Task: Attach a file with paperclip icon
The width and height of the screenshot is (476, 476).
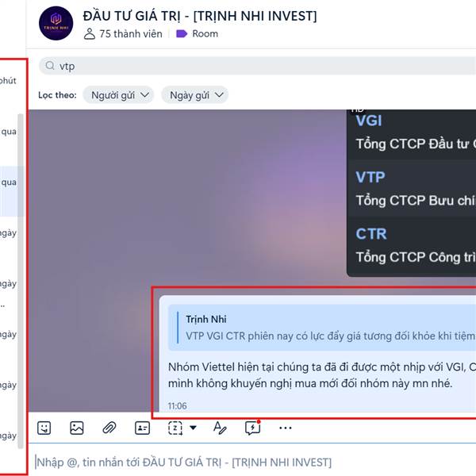Action: (109, 428)
